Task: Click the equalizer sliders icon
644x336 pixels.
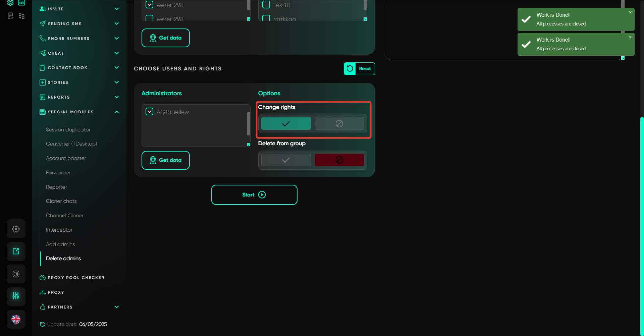Action: tap(16, 296)
